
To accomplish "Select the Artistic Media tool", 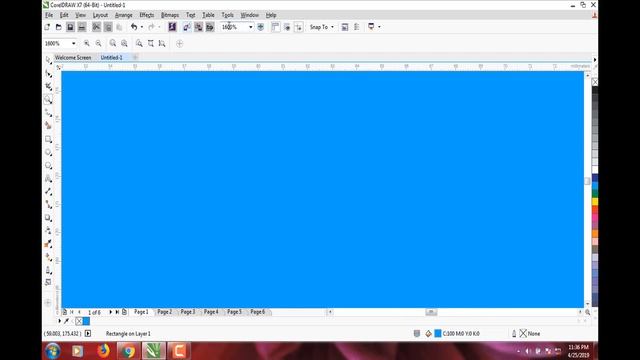I will [x=48, y=126].
